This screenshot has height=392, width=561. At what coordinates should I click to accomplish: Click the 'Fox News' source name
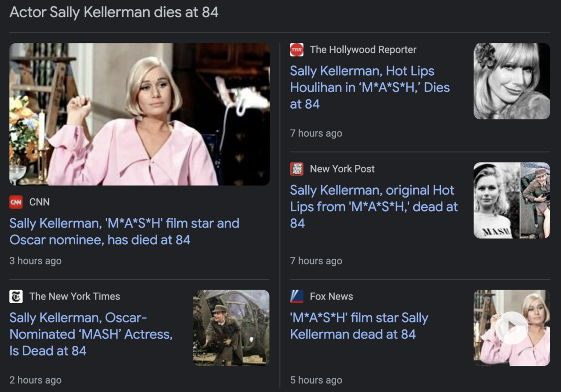click(331, 296)
